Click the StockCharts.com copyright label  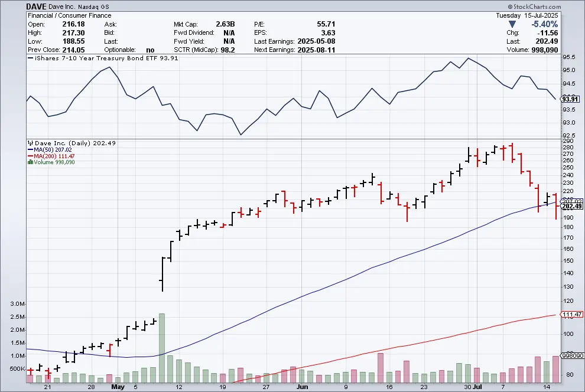point(534,6)
